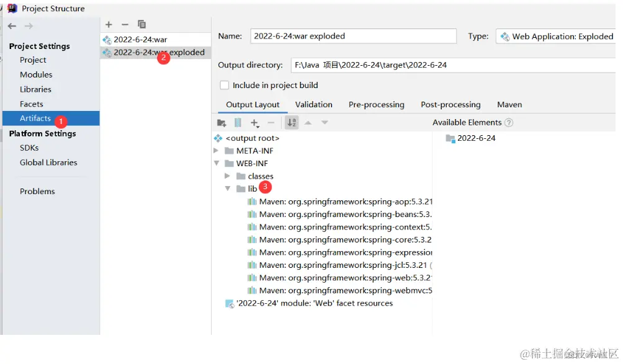Click the back navigation arrow
Image resolution: width=623 pixels, height=364 pixels.
click(x=12, y=26)
